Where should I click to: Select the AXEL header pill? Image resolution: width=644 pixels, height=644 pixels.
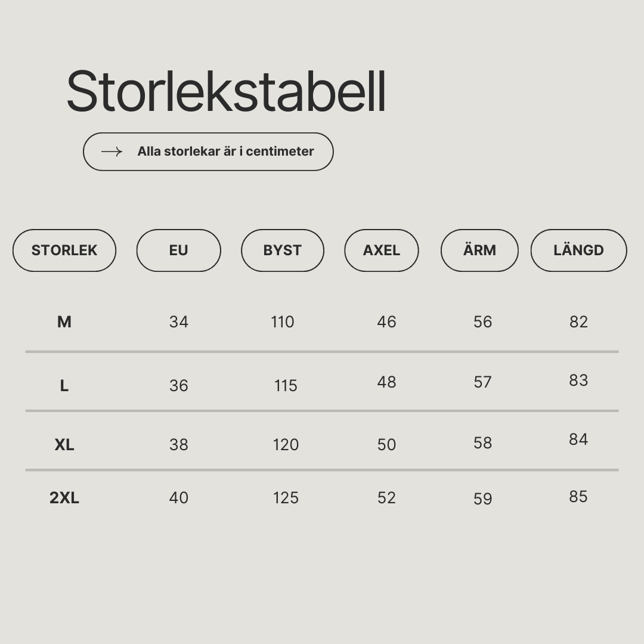coord(382,250)
